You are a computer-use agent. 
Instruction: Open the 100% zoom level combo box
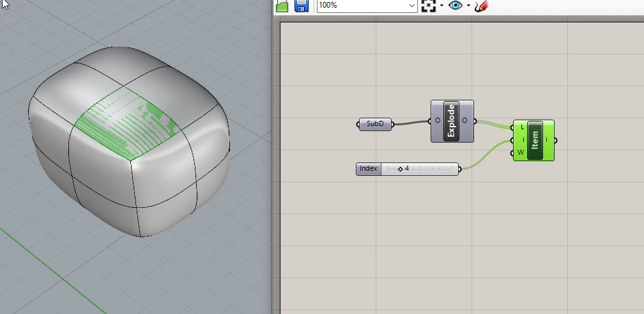(367, 5)
